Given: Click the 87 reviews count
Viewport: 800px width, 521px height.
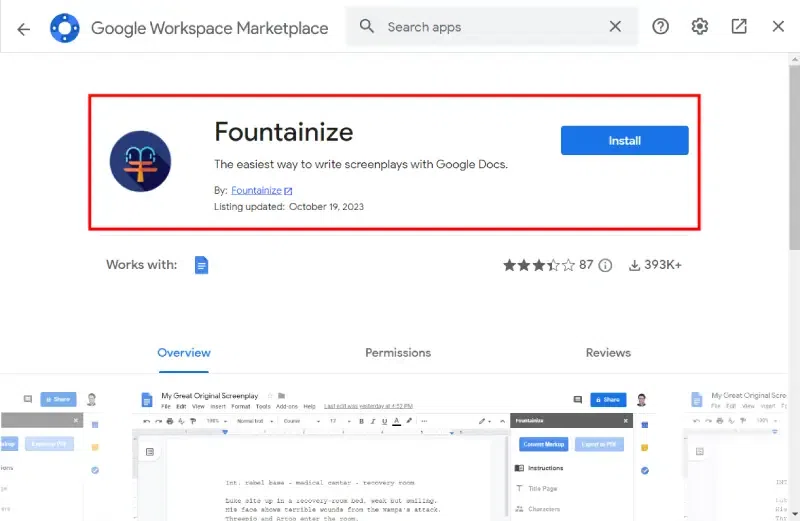Looking at the screenshot, I should click(x=586, y=265).
